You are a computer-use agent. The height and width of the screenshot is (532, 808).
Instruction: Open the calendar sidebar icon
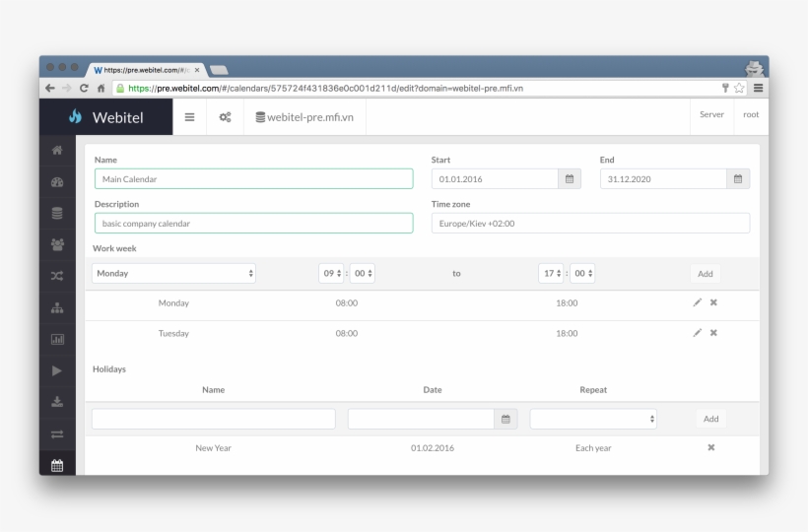tap(57, 466)
